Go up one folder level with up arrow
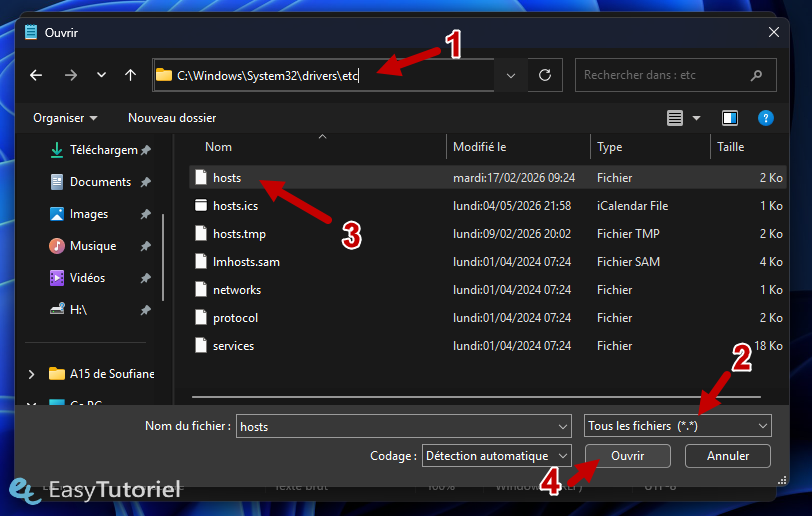Screen dimensions: 812x516 (130, 76)
